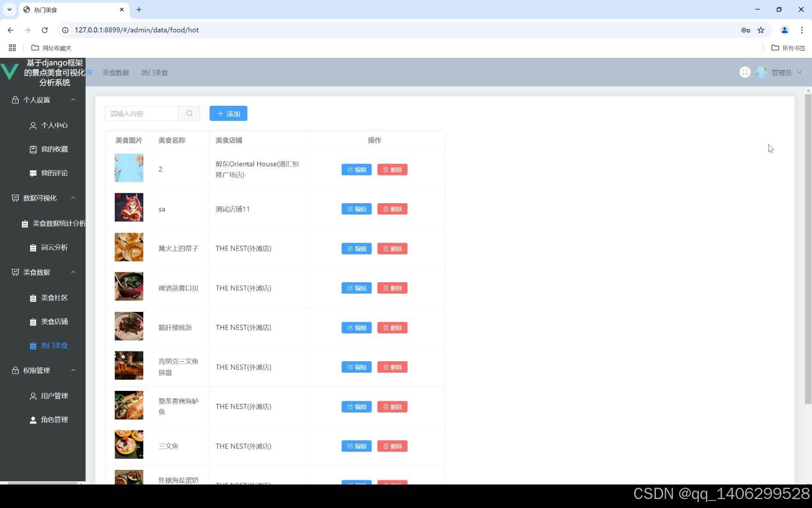The image size is (812, 508).
Task: Delete the 啤酒蒸青口贝 row
Action: point(392,288)
